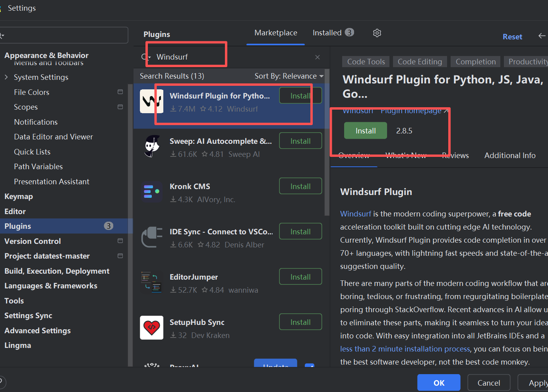This screenshot has height=392, width=548.
Task: Open Settings Sync category
Action: click(28, 315)
